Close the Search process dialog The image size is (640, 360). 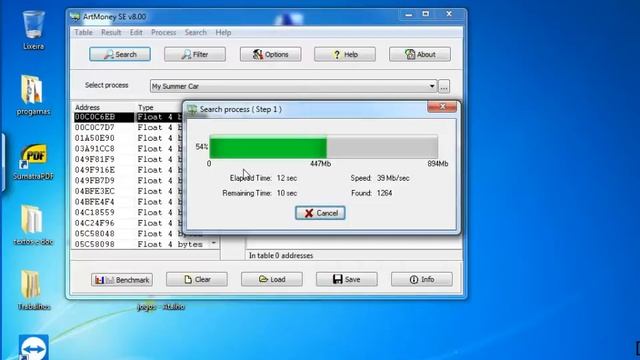point(442,107)
